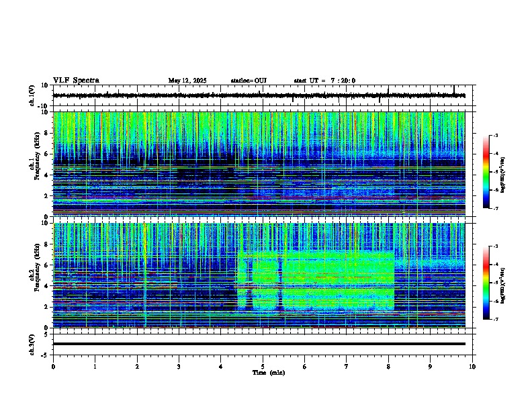This screenshot has height=411, width=532.
Task: Click the "ch.3(V)" axis label
Action: click(x=32, y=345)
